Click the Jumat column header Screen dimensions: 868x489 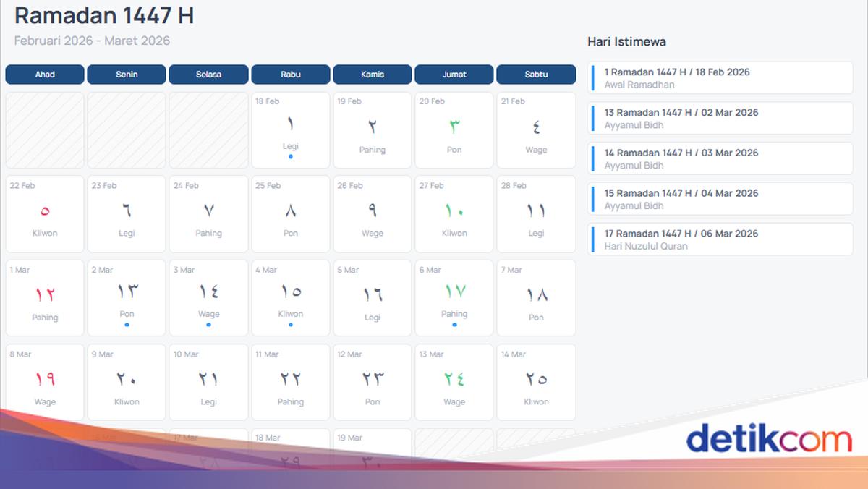coord(454,75)
